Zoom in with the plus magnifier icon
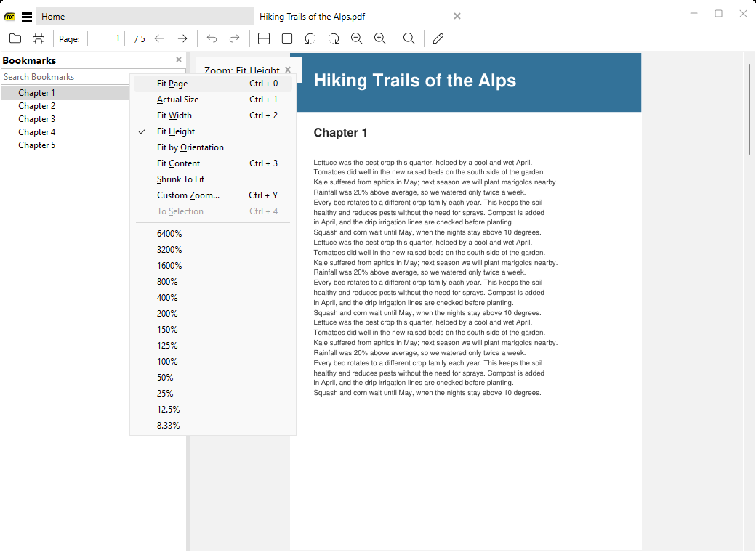756x552 pixels. [380, 38]
